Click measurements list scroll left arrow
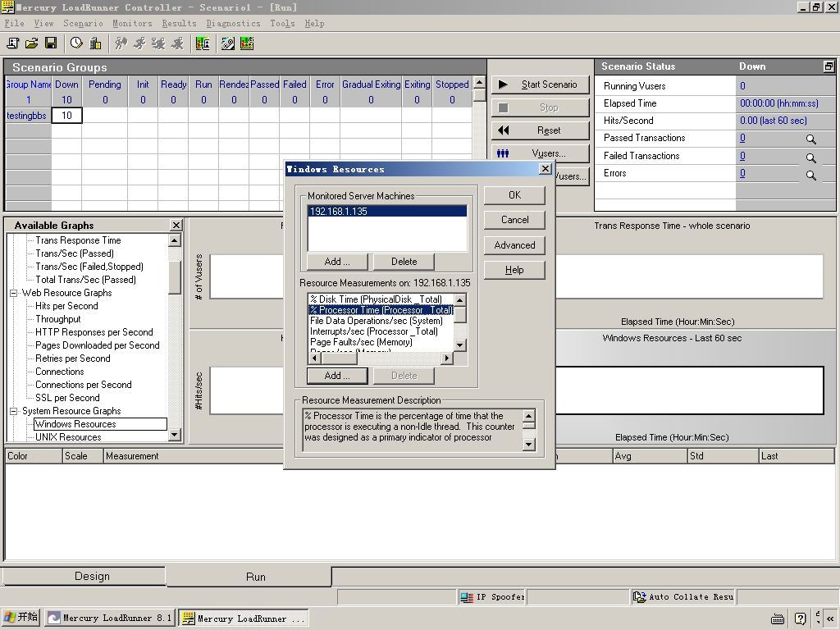Image resolution: width=840 pixels, height=630 pixels. 314,358
